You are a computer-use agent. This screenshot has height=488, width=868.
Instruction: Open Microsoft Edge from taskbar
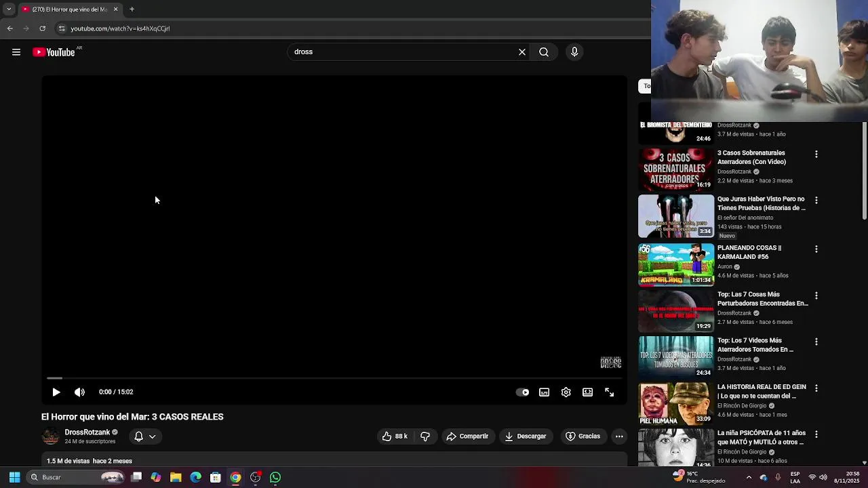point(195,477)
